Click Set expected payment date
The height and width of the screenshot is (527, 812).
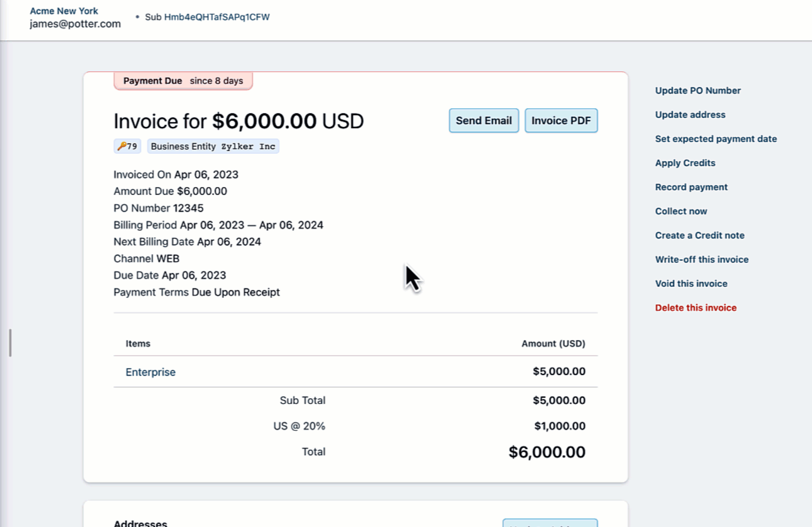tap(715, 139)
